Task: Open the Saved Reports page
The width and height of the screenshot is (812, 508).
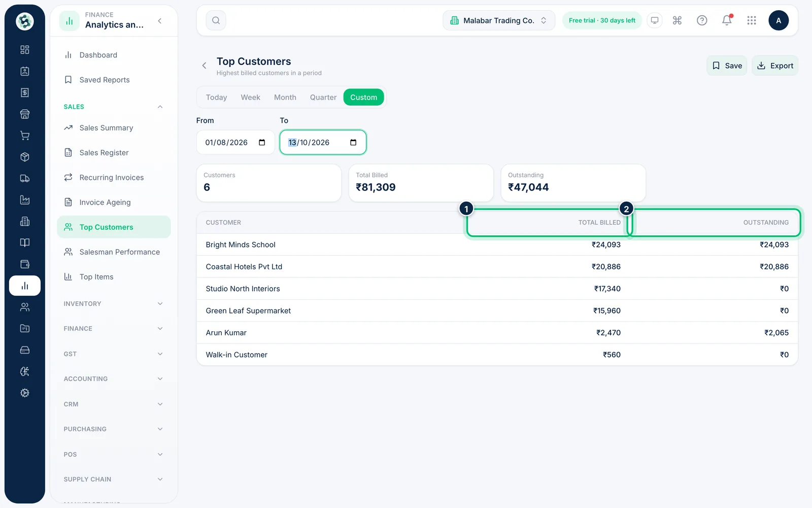Action: 114,80
